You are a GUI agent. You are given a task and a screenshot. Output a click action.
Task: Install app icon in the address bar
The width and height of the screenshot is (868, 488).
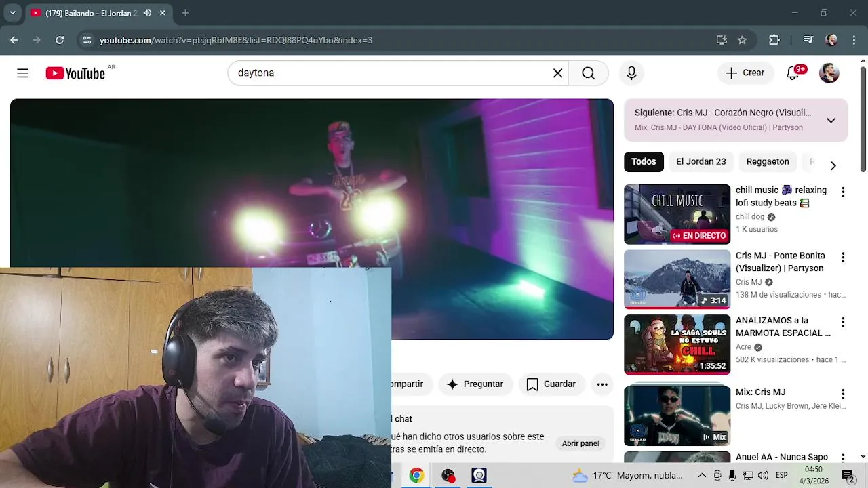(722, 40)
